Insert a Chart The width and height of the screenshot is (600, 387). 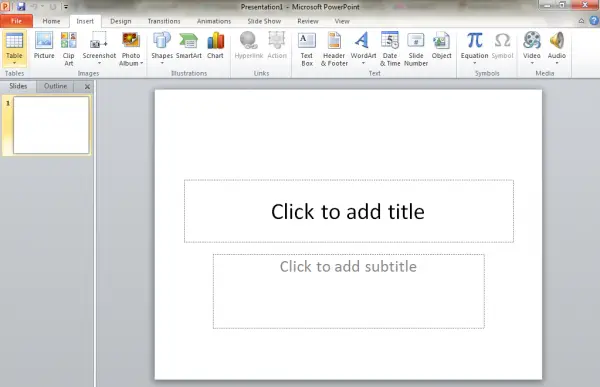tap(215, 46)
